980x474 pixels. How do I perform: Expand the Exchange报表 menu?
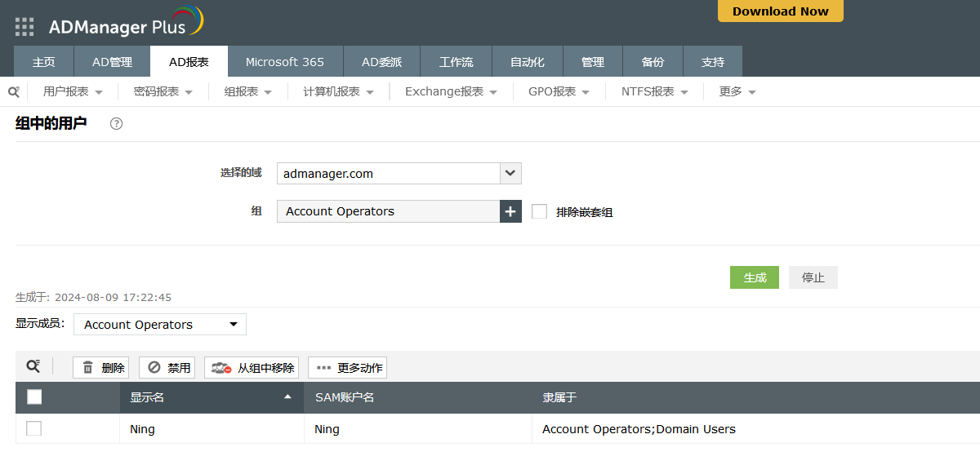pos(451,92)
